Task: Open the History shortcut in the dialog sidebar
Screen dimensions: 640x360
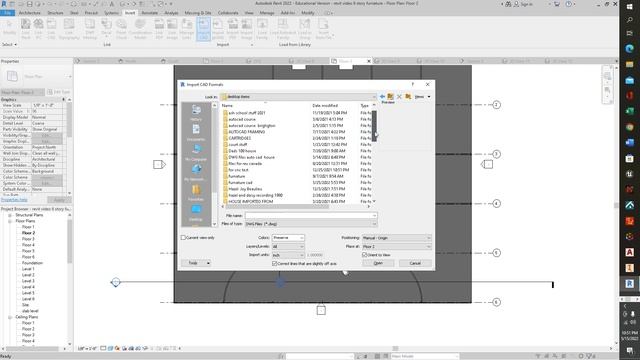Action: 196,112
